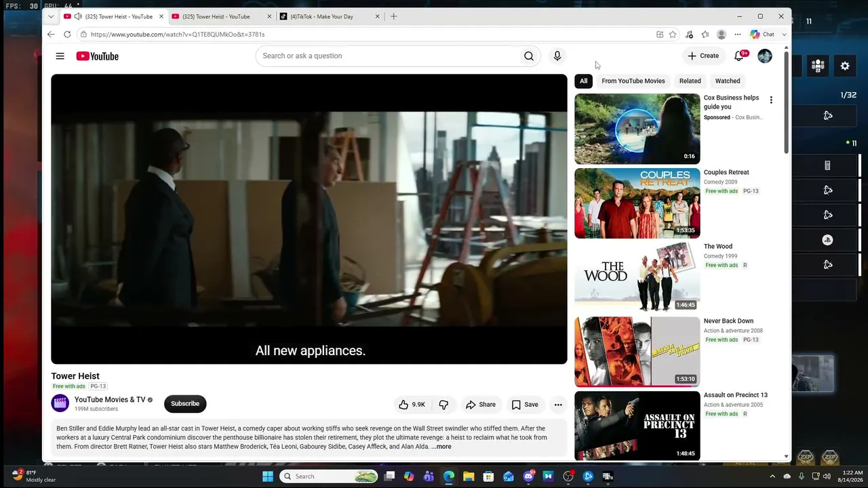868x488 pixels.
Task: Go back in the browser
Action: pyautogui.click(x=51, y=35)
